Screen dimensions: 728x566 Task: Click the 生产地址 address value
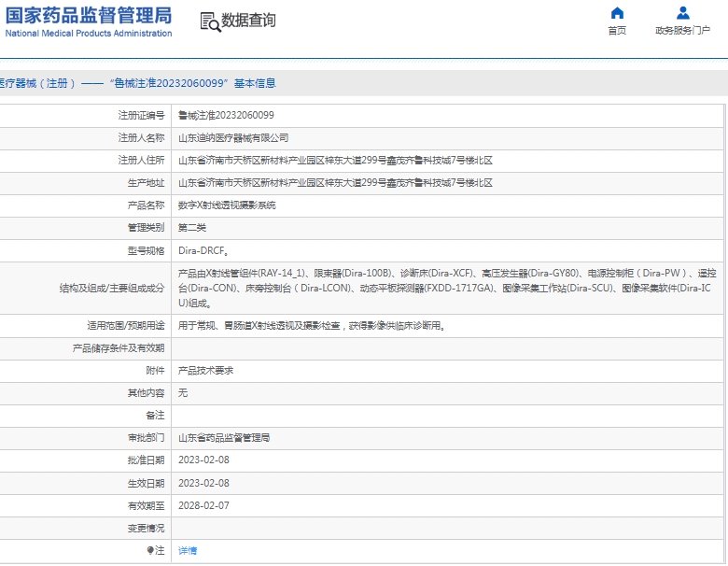(x=335, y=183)
